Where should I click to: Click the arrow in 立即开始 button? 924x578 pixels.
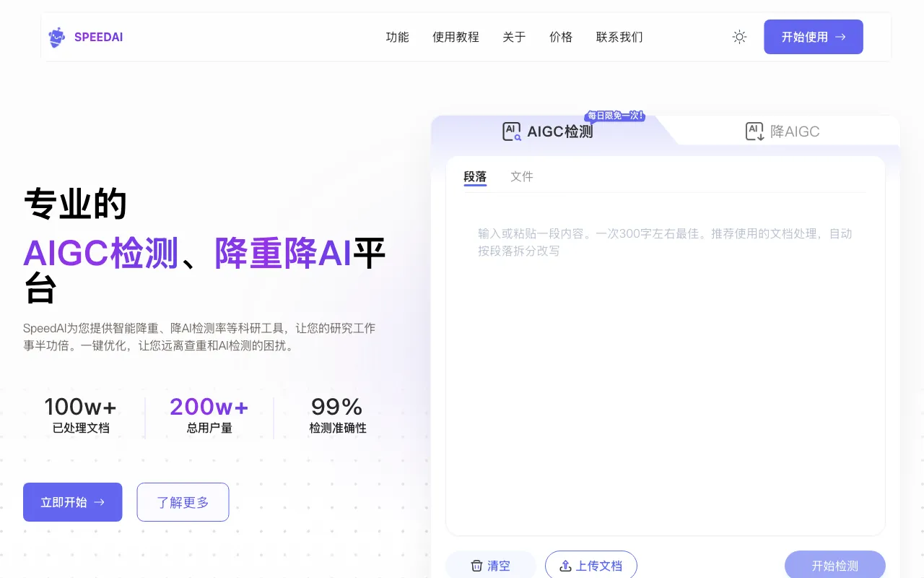100,502
